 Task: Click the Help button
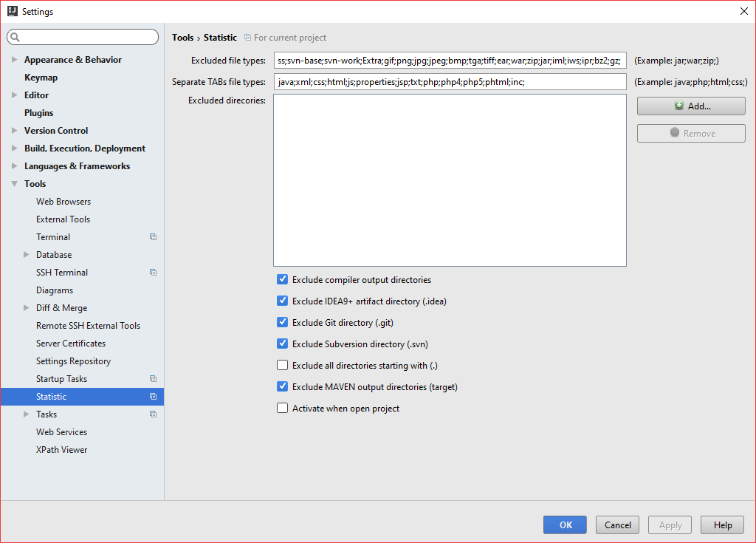(x=722, y=525)
